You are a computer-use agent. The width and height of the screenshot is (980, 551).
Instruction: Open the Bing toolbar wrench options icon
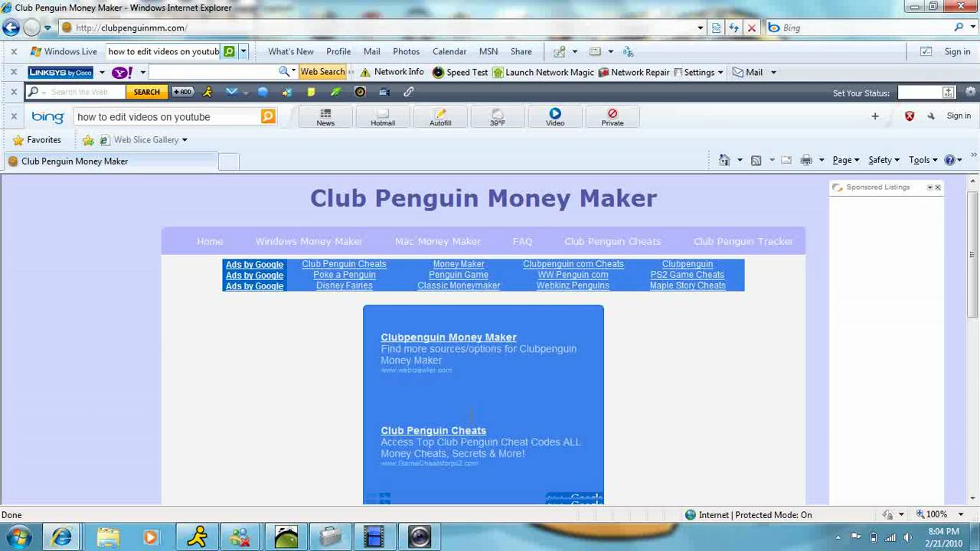931,116
